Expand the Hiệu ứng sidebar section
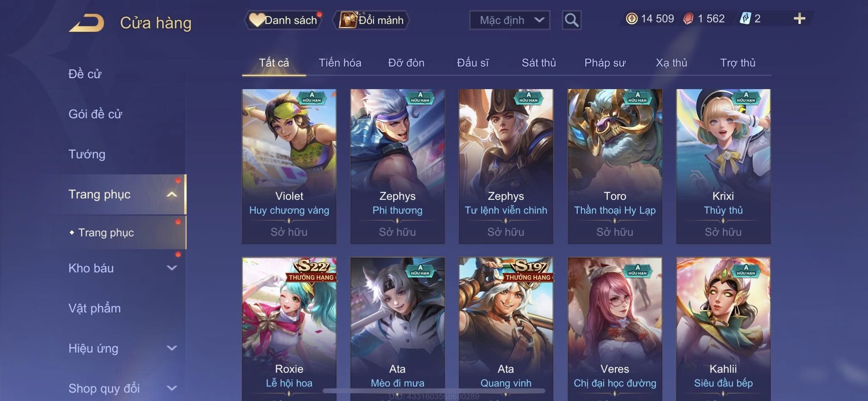The image size is (868, 401). (x=172, y=348)
